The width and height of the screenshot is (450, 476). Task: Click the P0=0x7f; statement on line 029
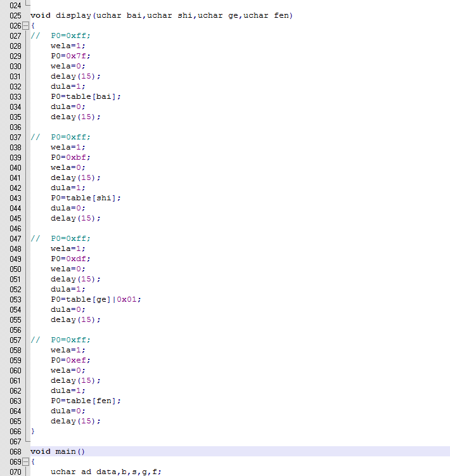click(x=70, y=56)
